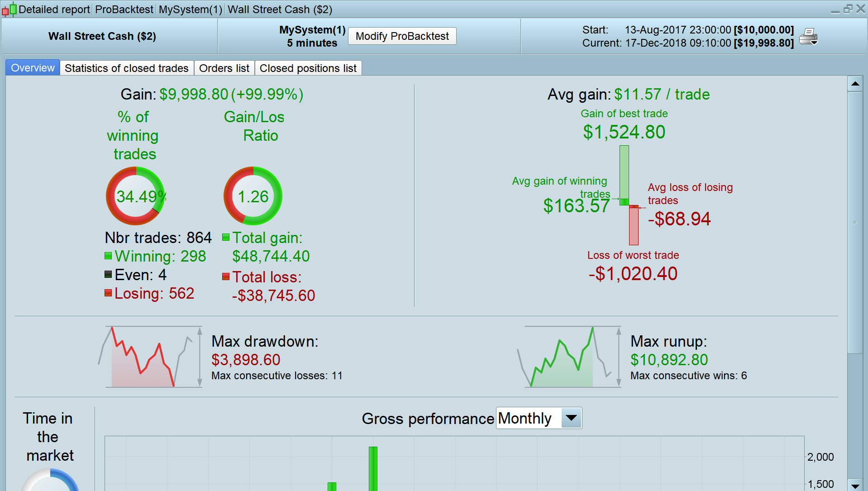Switch to the Overview tab

click(x=33, y=68)
